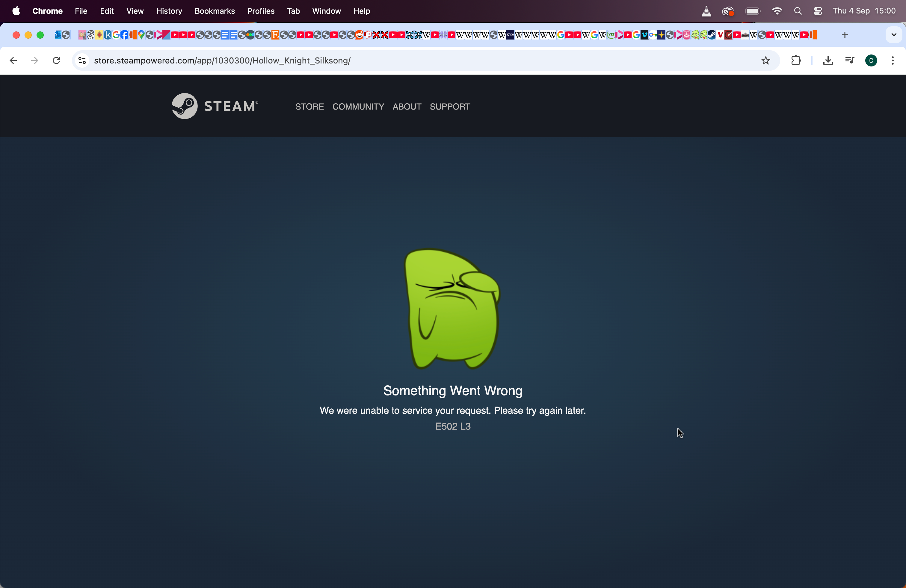The image size is (906, 588).
Task: Open the Extensions puzzle icon
Action: (796, 60)
